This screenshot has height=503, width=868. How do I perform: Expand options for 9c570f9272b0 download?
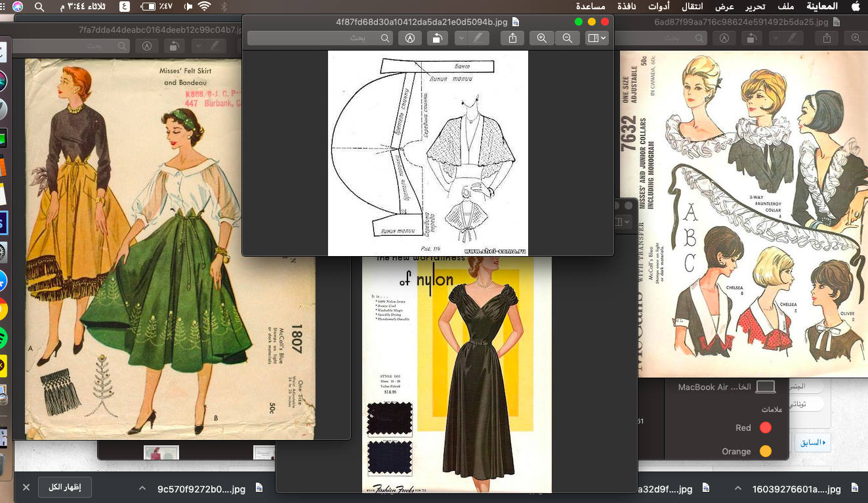coord(142,489)
